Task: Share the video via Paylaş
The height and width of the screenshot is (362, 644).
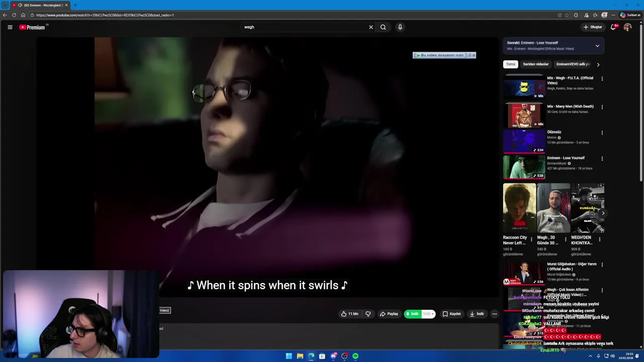Action: [389, 314]
